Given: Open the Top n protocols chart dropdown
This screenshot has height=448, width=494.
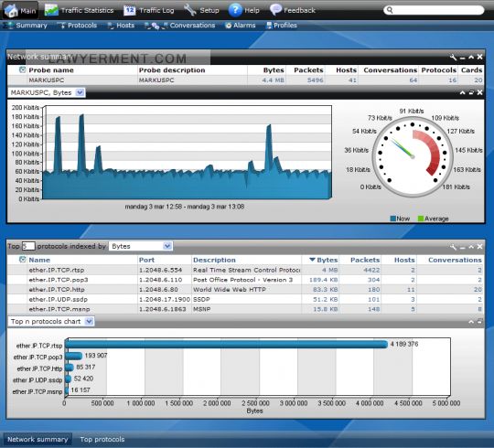Looking at the screenshot, I should coord(50,322).
